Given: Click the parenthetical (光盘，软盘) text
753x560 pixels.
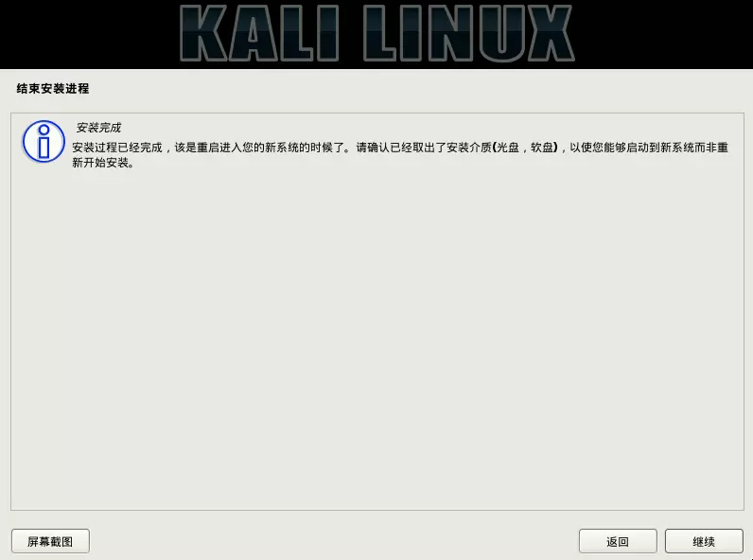Looking at the screenshot, I should pos(525,148).
